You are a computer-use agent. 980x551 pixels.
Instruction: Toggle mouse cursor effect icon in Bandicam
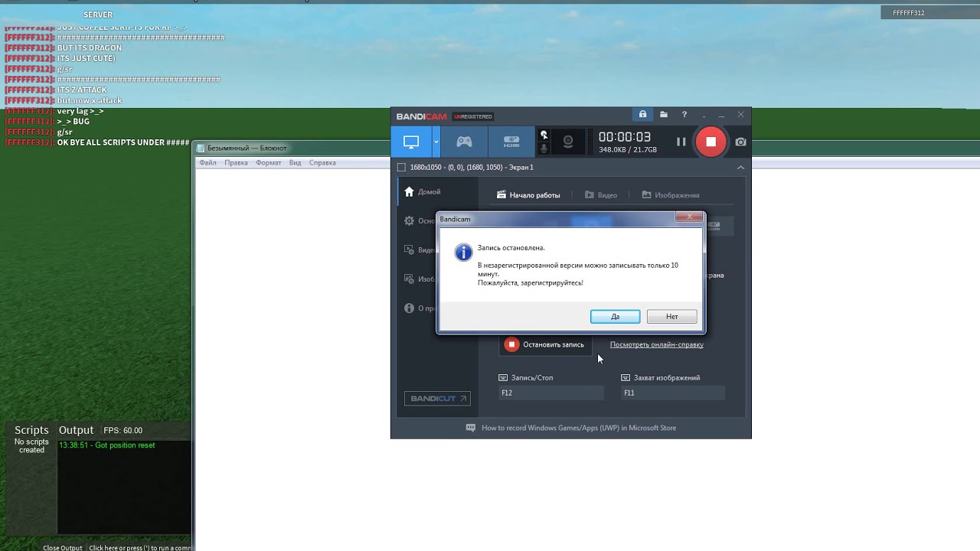point(544,135)
